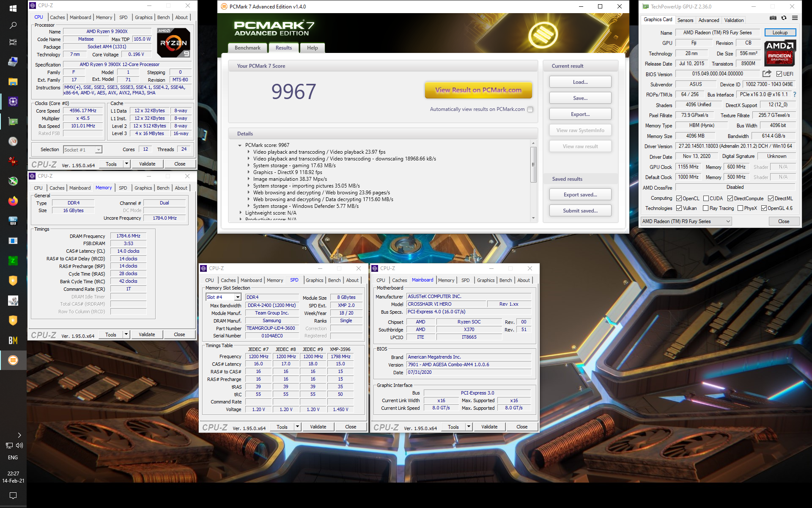Open the blue bars app taskbar icon
Screen dimensions: 812x508
[x=13, y=221]
